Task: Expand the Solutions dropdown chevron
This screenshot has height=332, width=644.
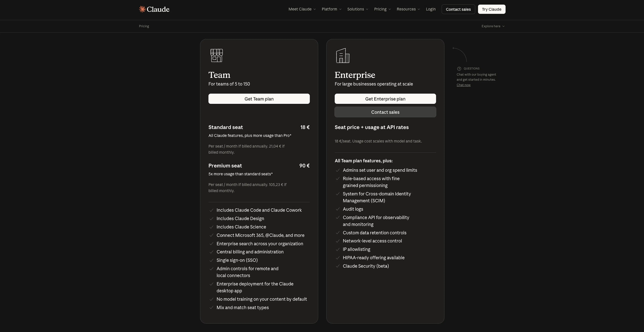Action: pos(367,10)
